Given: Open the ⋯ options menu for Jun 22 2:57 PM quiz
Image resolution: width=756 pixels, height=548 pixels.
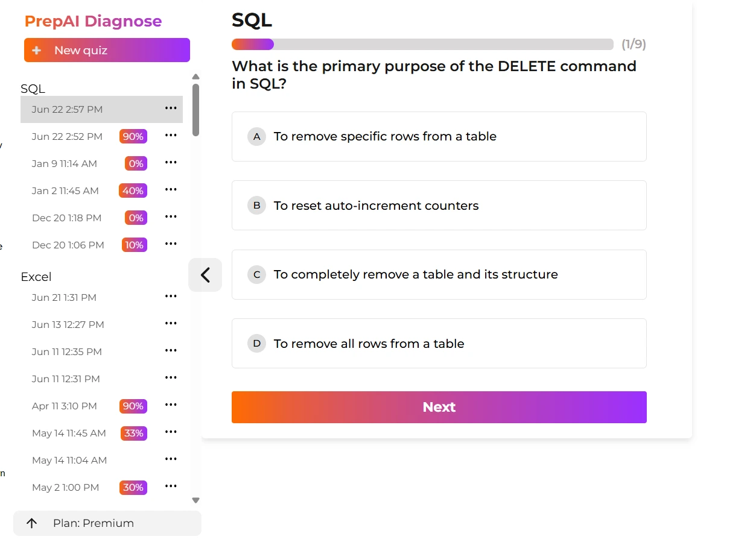Looking at the screenshot, I should [x=171, y=108].
